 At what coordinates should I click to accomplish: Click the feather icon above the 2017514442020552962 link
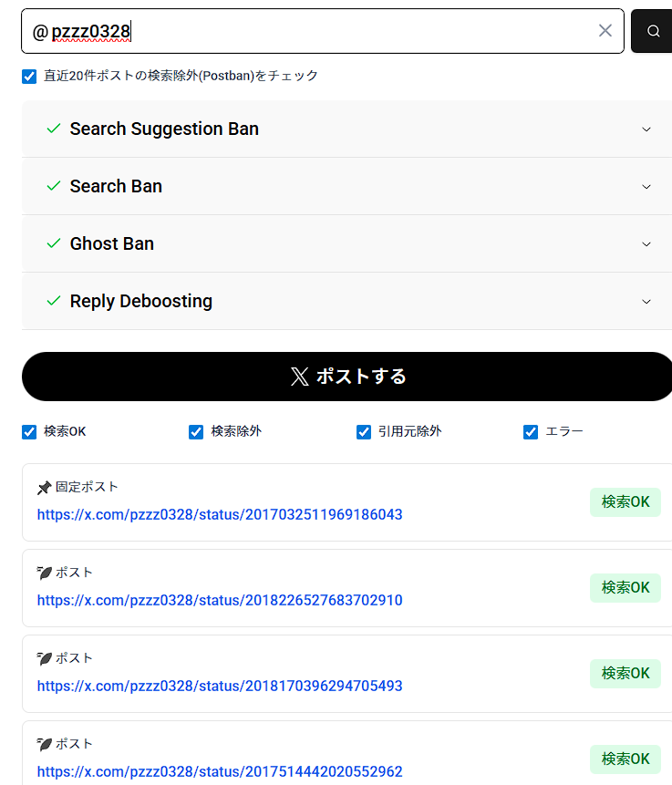tap(44, 744)
